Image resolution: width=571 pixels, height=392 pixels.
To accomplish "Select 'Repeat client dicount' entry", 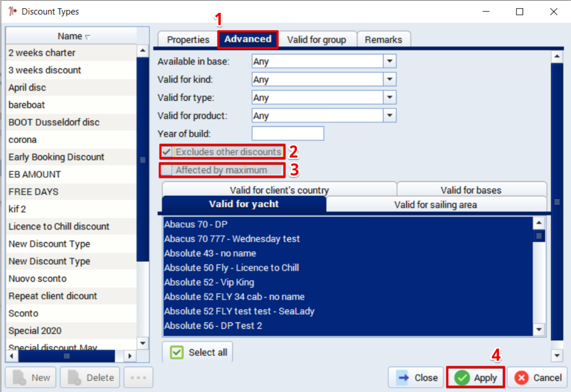I will (71, 296).
